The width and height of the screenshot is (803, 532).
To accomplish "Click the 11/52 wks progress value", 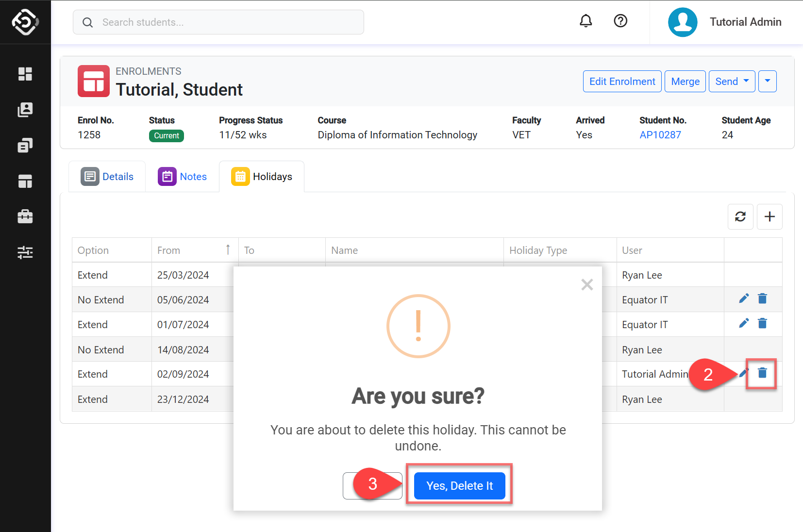I will coord(243,135).
